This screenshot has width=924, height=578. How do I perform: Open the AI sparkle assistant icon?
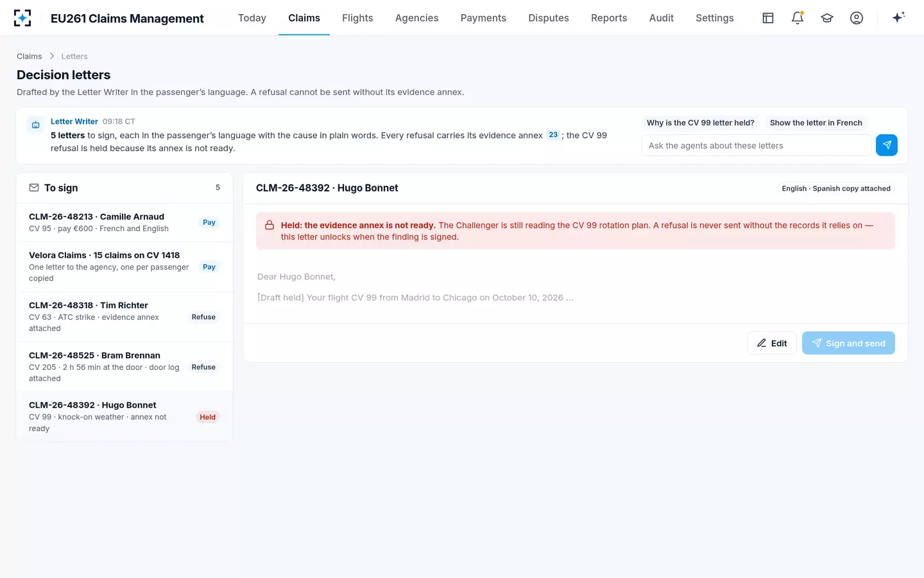(898, 17)
